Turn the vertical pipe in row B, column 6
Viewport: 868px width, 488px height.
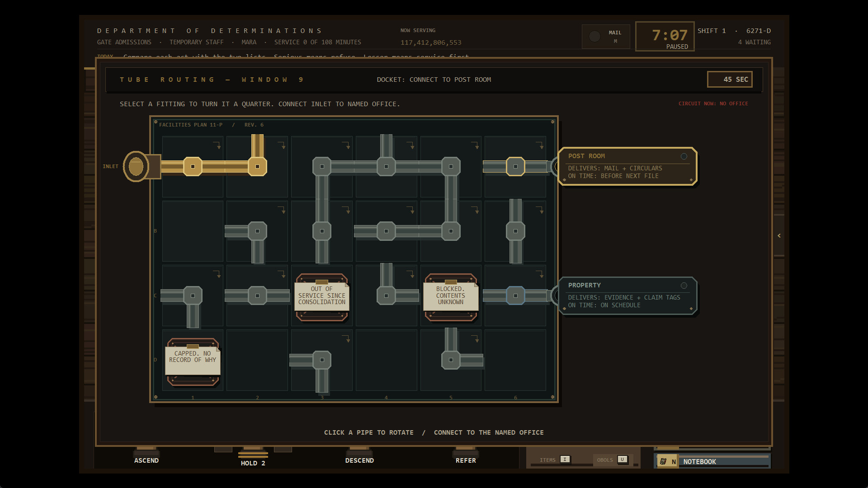[515, 231]
